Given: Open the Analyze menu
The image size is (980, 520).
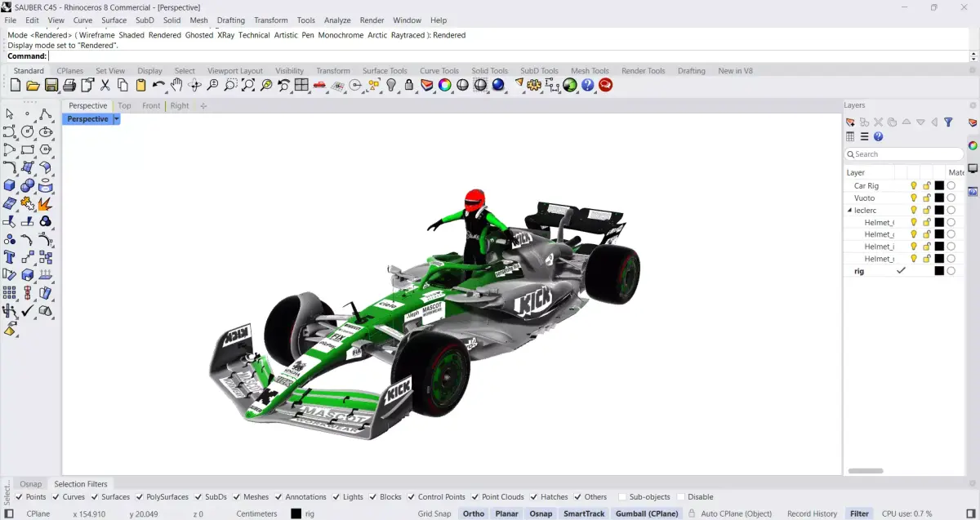Looking at the screenshot, I should tap(337, 20).
